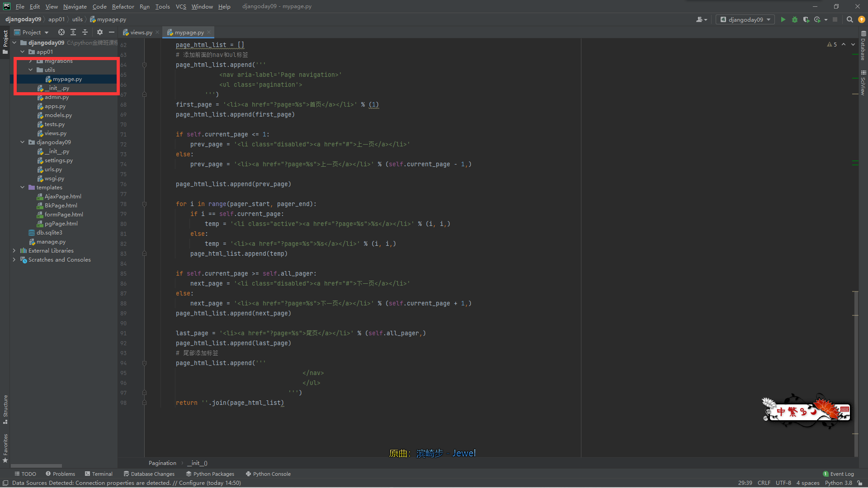Run with coverage icon
Image resolution: width=868 pixels, height=488 pixels.
pos(806,19)
